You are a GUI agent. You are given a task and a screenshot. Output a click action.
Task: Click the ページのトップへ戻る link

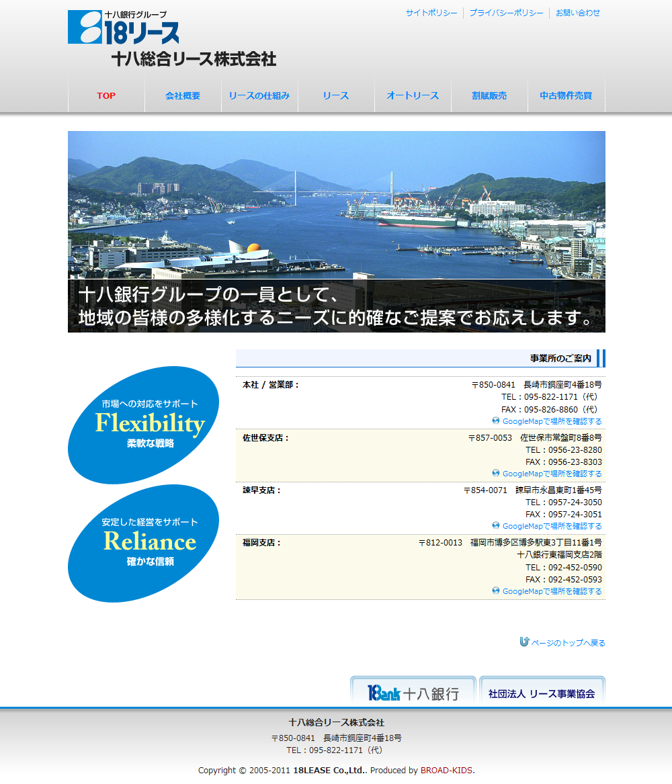click(568, 643)
